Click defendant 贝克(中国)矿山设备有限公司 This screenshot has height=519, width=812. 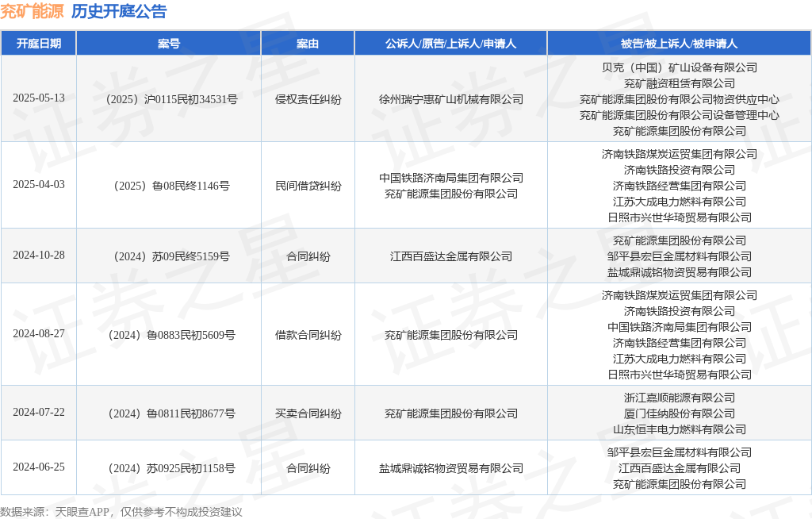680,67
